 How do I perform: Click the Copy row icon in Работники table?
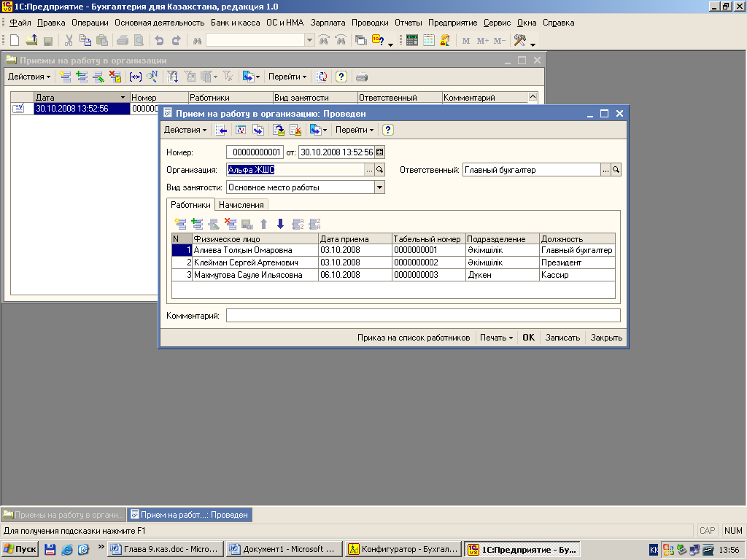(197, 224)
